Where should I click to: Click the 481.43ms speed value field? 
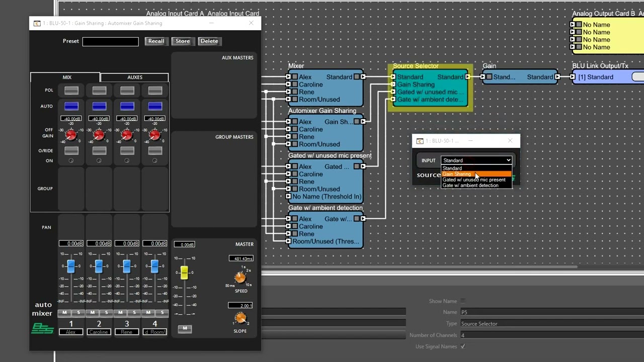[241, 258]
